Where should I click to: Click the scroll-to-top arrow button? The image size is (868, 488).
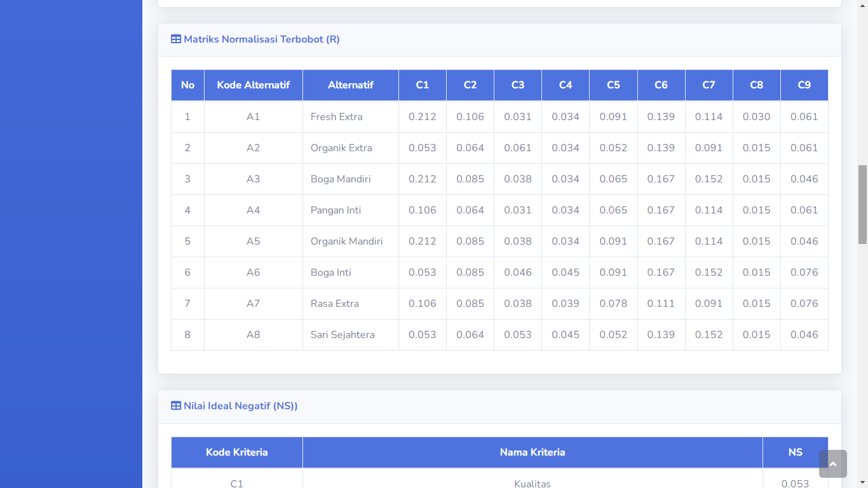[832, 464]
